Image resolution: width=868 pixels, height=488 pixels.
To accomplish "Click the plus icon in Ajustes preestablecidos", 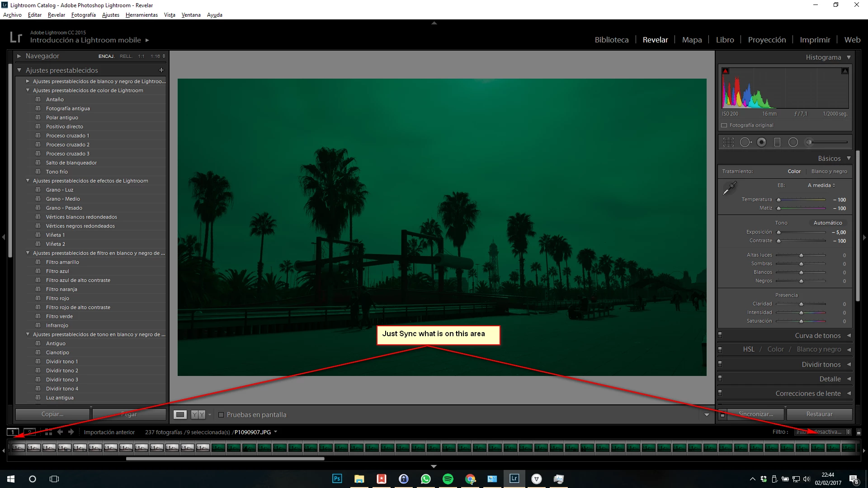I will [x=161, y=70].
